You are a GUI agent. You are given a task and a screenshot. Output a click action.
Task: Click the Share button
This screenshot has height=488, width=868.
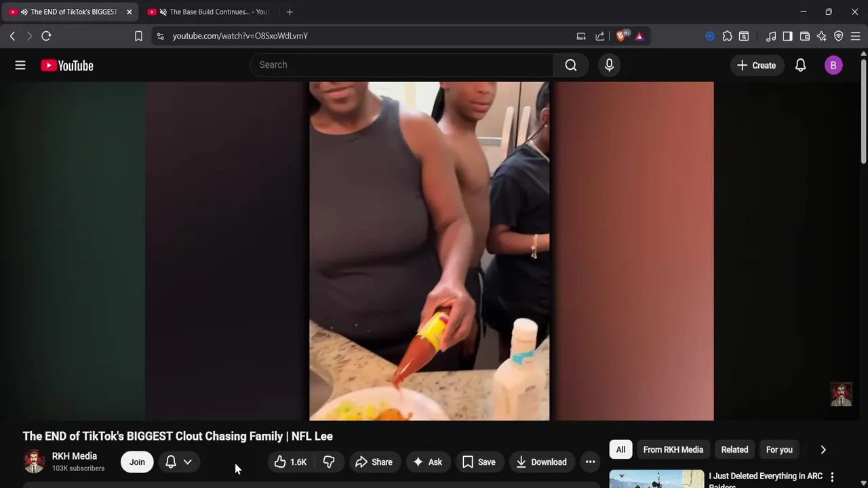[374, 462]
